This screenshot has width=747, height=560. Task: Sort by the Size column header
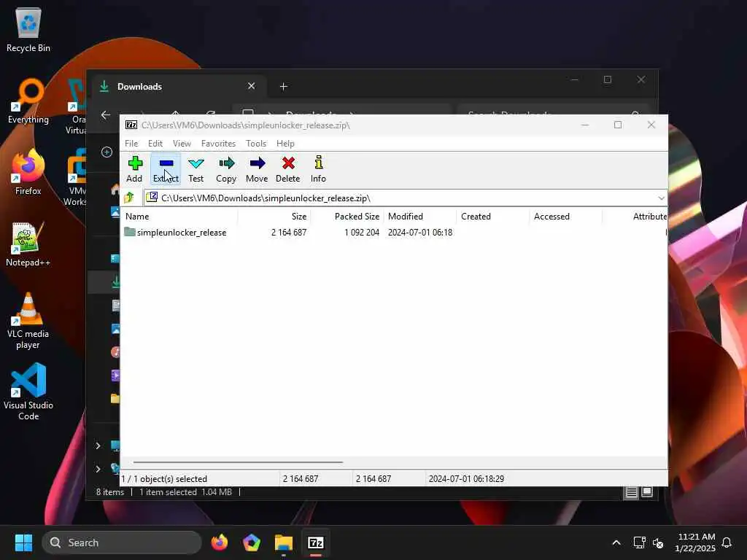pyautogui.click(x=274, y=216)
